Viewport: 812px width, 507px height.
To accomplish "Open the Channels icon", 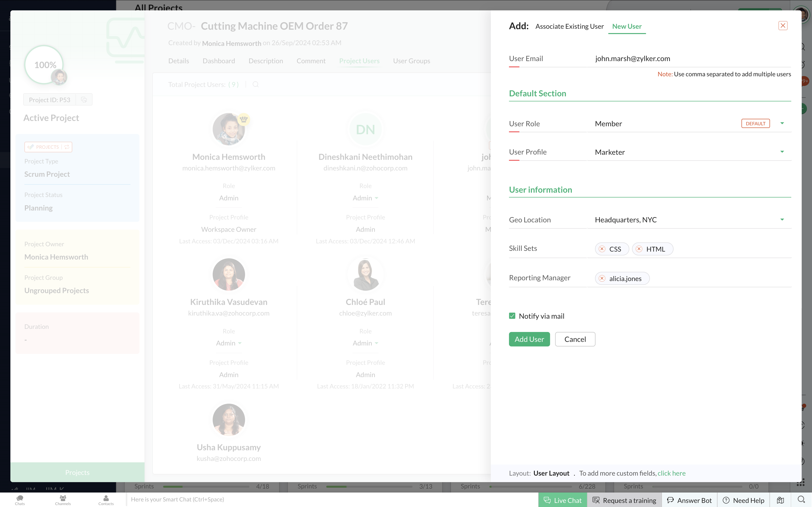I will click(63, 500).
